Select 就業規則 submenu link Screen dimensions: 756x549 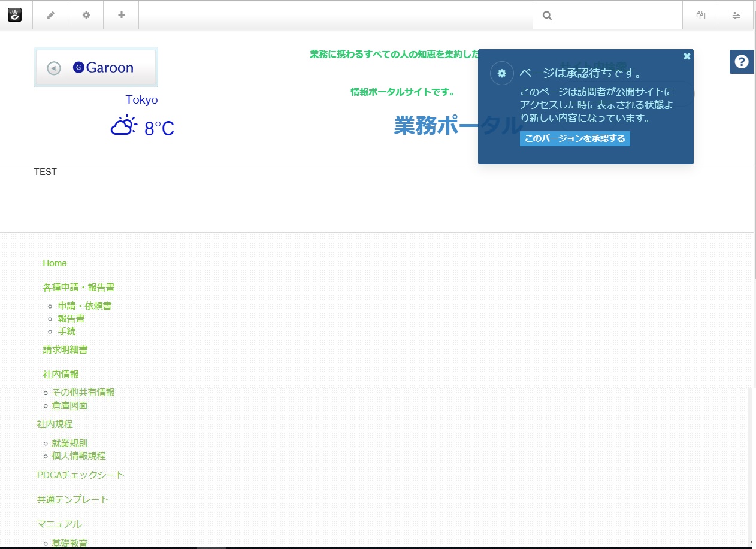point(69,443)
